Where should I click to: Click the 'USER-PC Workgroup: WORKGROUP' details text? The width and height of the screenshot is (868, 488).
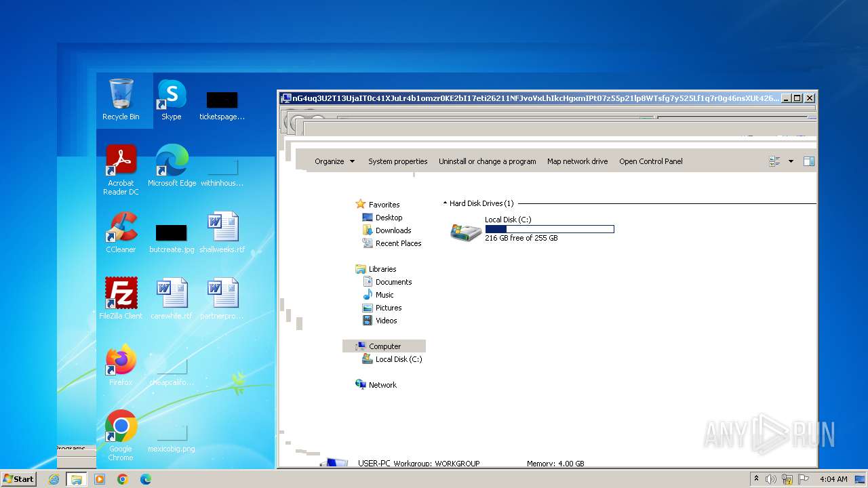(419, 464)
